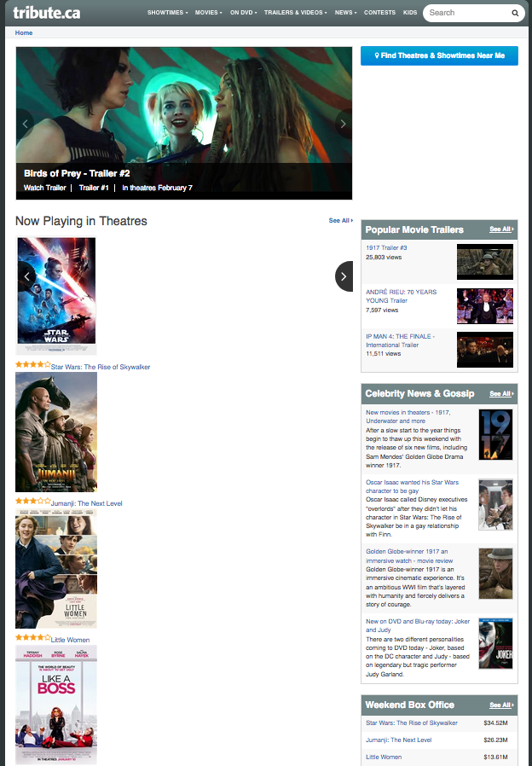Click star rating for Star Wars
Viewport: 532px width, 766px height.
point(32,364)
